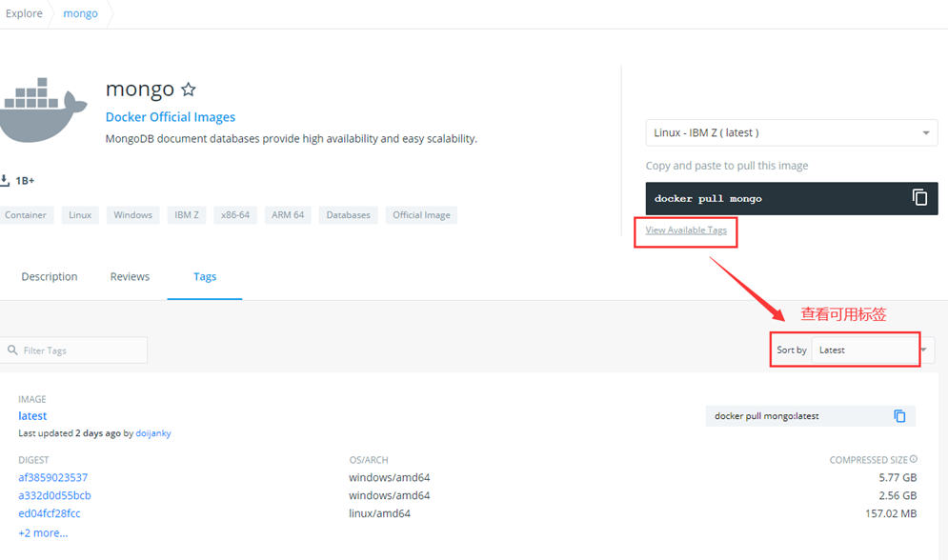Click the Windows category tag

pos(133,215)
